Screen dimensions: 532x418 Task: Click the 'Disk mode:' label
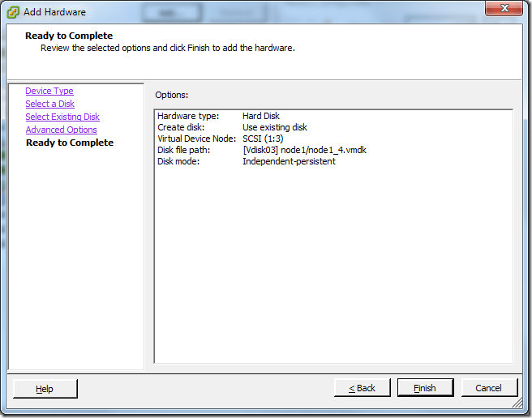click(x=178, y=161)
